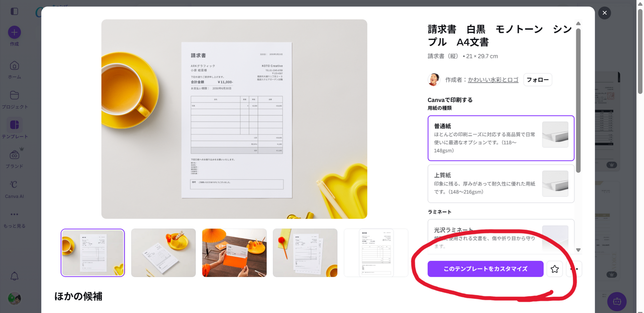Click the down chevron in details panel

pyautogui.click(x=578, y=250)
